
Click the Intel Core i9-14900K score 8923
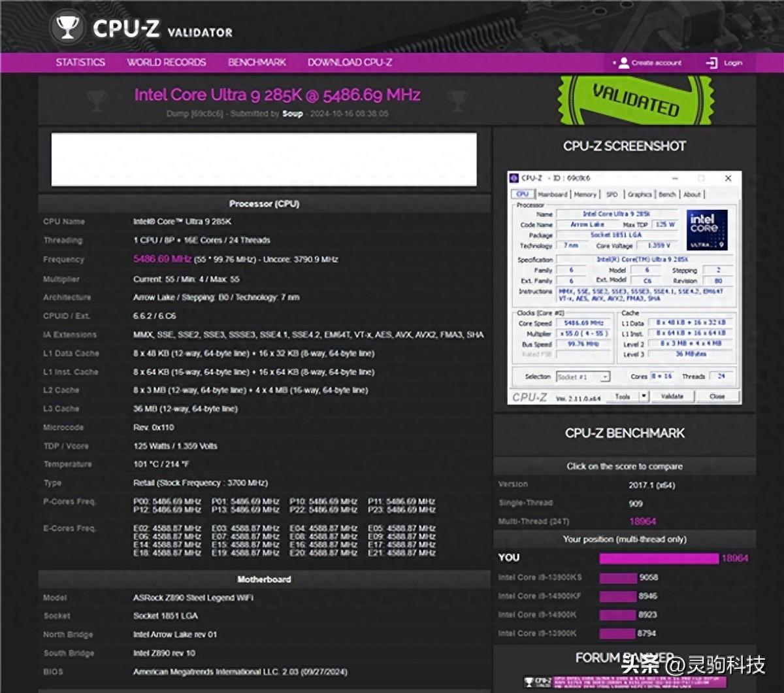click(x=648, y=615)
